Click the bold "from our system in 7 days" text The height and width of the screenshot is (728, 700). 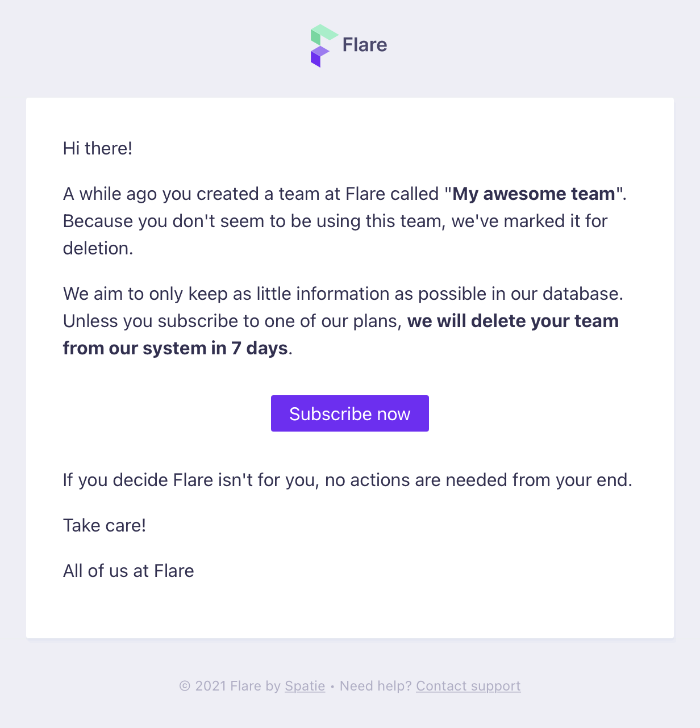[x=176, y=348]
